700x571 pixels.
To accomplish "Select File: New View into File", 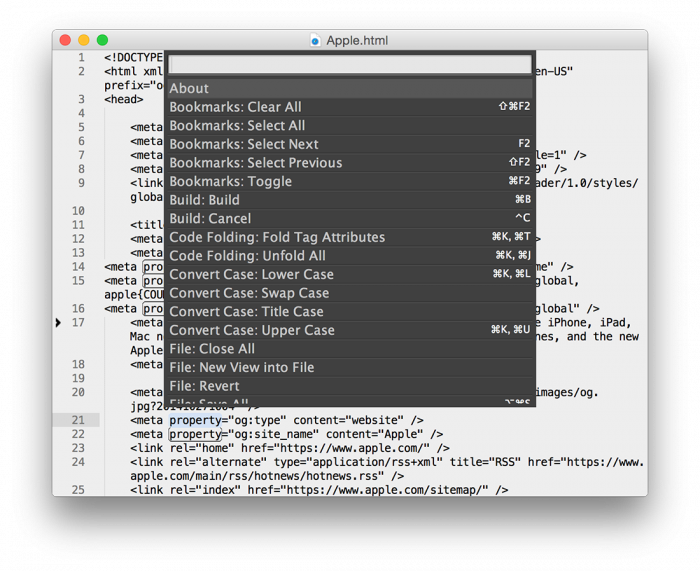I will point(350,367).
